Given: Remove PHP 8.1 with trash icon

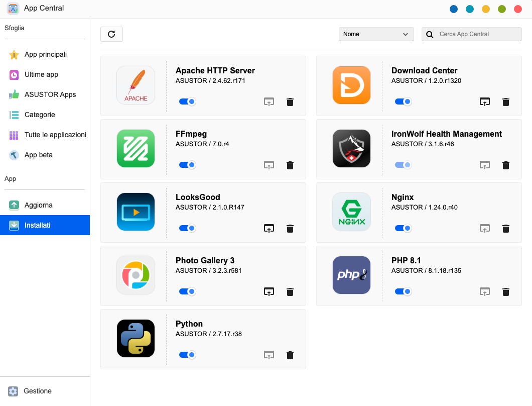Looking at the screenshot, I should pos(506,292).
